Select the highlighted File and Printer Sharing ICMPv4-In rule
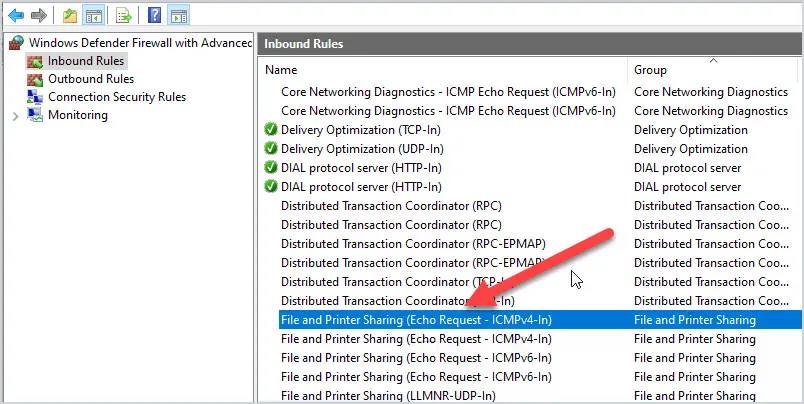Image resolution: width=804 pixels, height=404 pixels. pos(540,320)
